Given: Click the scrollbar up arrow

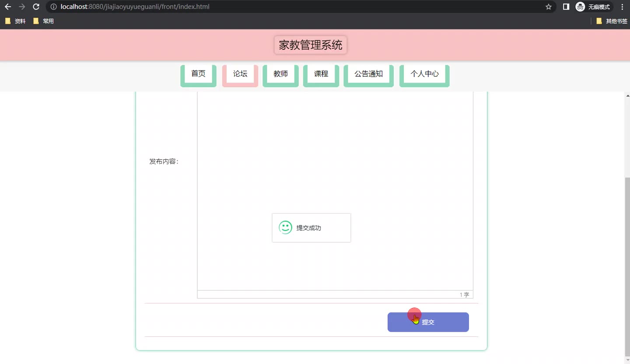Looking at the screenshot, I should [627, 95].
